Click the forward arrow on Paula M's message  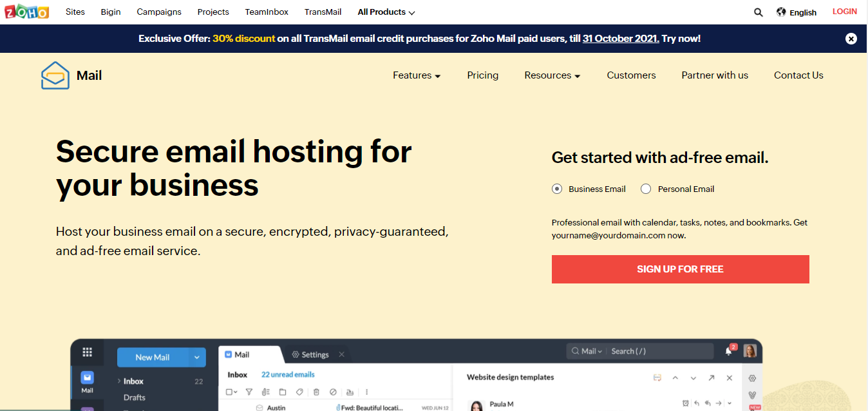(x=718, y=403)
